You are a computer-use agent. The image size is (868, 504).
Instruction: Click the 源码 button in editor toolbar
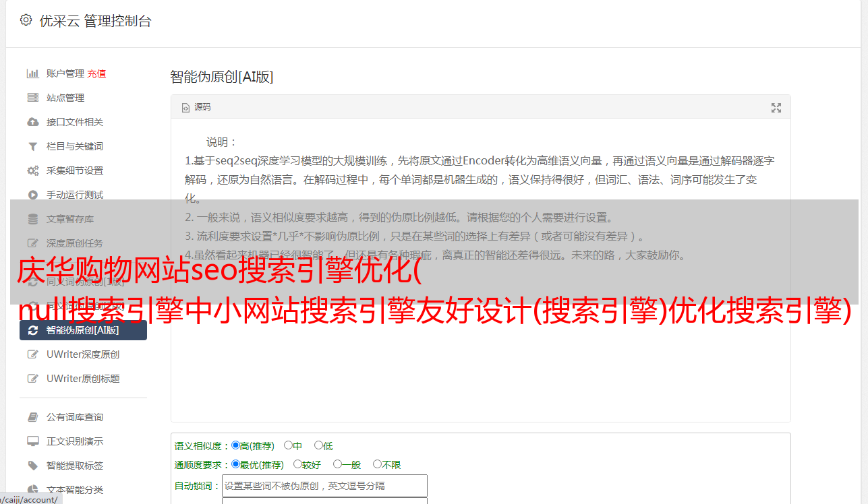(x=196, y=107)
